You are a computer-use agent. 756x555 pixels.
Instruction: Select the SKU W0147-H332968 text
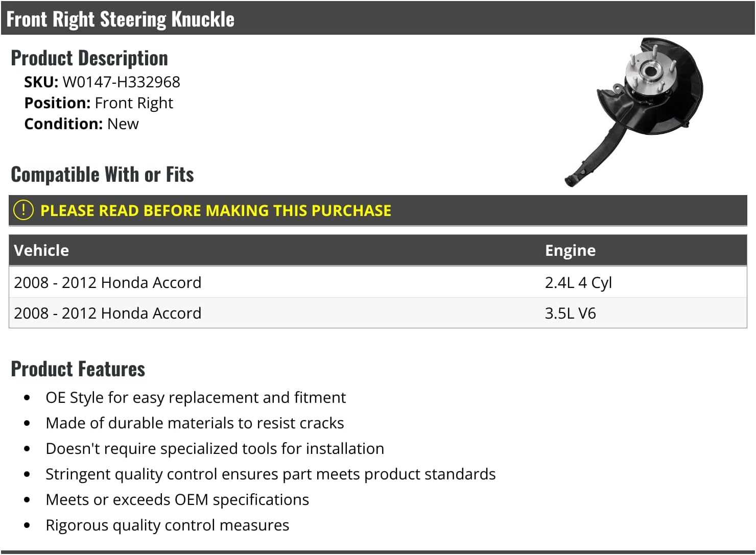coord(102,82)
